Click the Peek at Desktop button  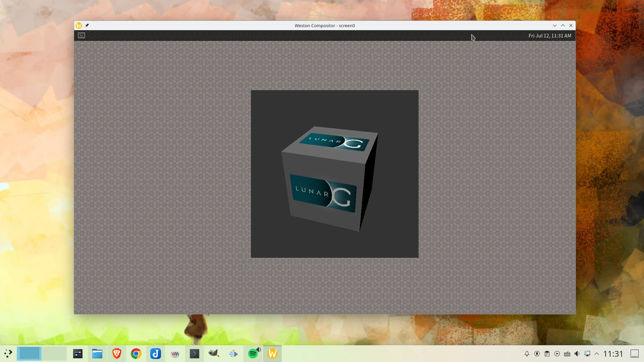tap(634, 354)
